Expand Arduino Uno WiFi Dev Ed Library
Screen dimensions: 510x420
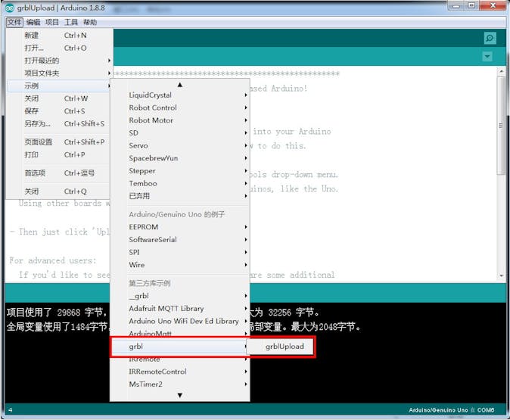pyautogui.click(x=180, y=321)
